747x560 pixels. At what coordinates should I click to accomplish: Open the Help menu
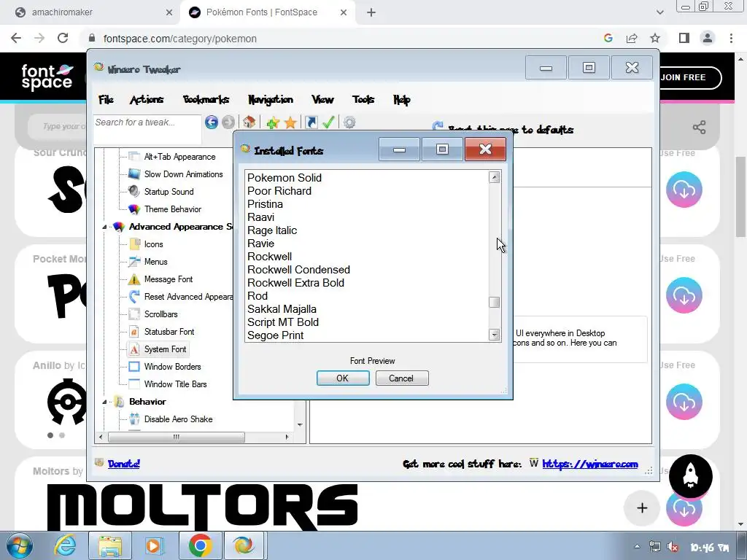click(x=402, y=99)
